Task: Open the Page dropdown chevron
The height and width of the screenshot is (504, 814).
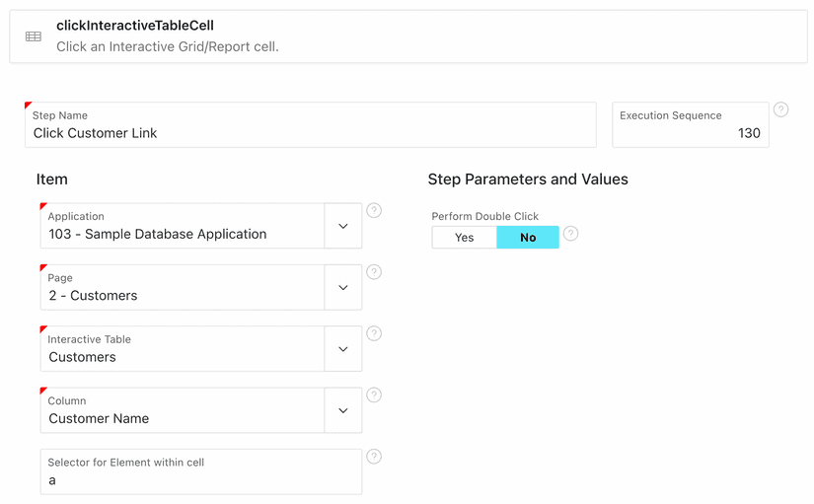Action: tap(342, 288)
